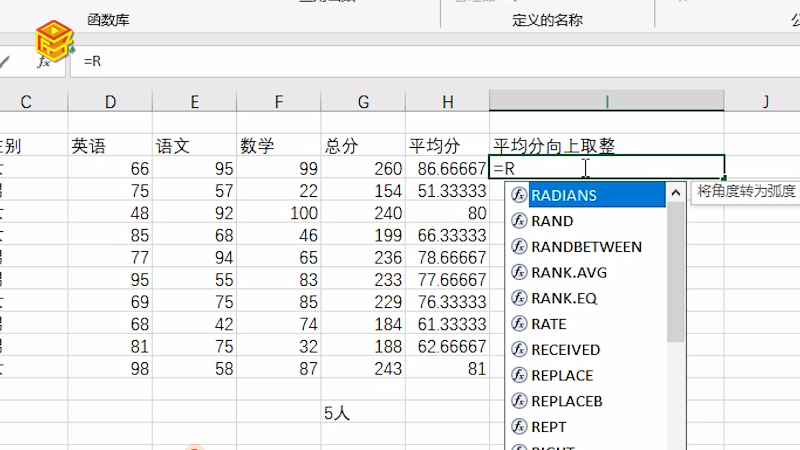Select the 数学 cell with value 100
This screenshot has height=450, width=800.
[x=279, y=213]
